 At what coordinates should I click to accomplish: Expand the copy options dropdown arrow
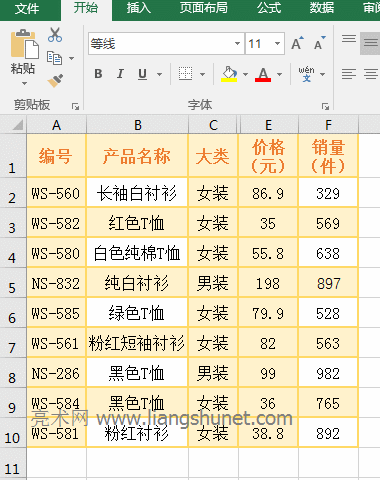pos(71,58)
